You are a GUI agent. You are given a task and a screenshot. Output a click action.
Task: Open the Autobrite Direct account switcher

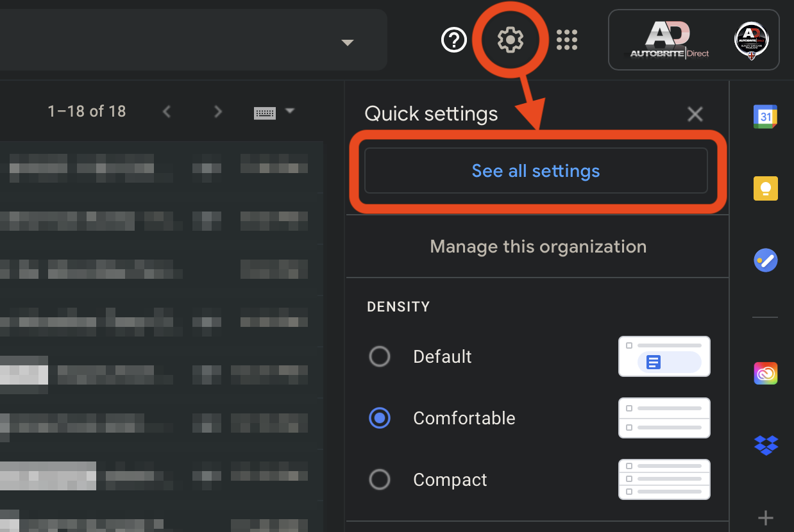693,40
